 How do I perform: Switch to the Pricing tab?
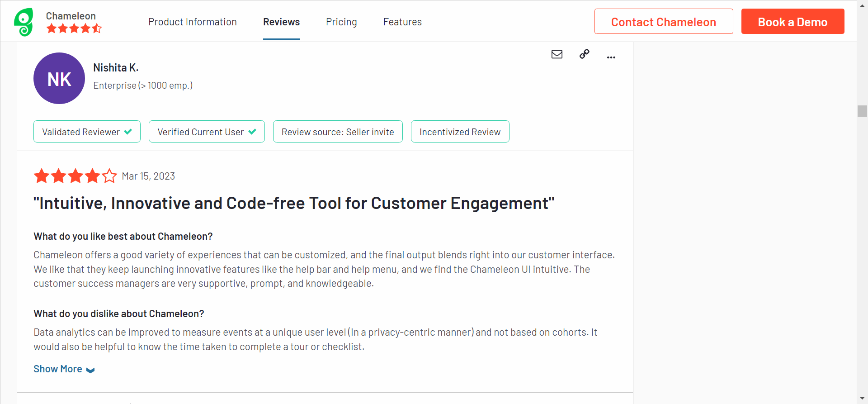pos(341,22)
